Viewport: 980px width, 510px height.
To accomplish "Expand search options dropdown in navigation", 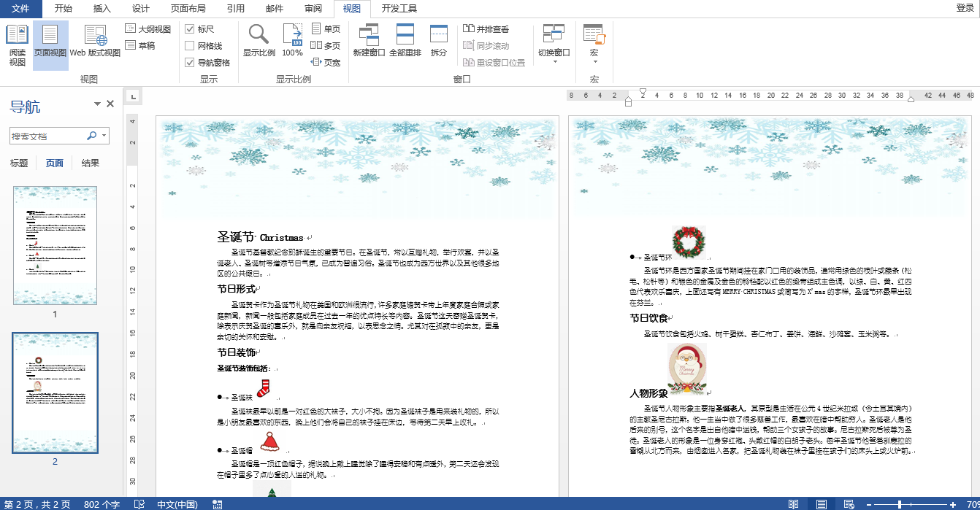I will [104, 136].
